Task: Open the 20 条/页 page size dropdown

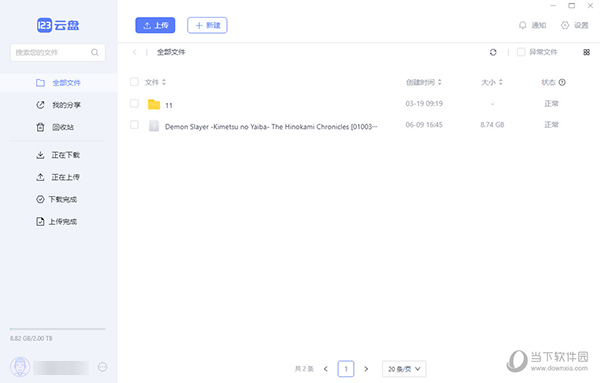Action: pyautogui.click(x=404, y=369)
